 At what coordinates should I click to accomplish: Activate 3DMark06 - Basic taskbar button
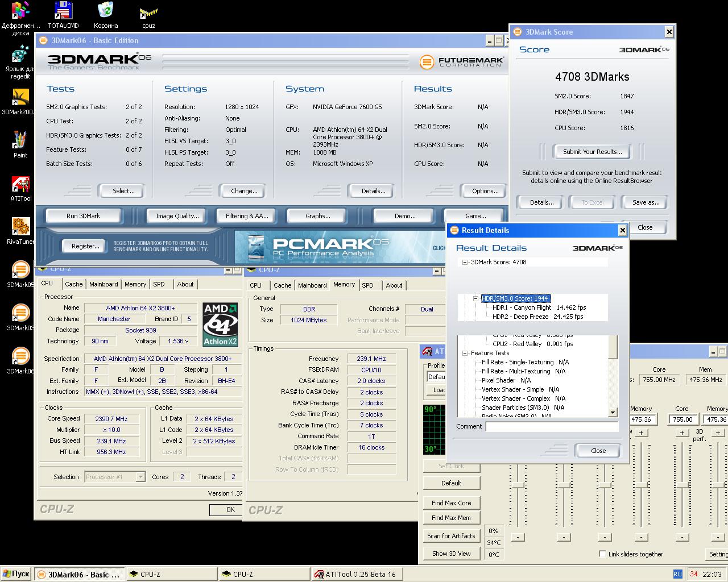(79, 574)
